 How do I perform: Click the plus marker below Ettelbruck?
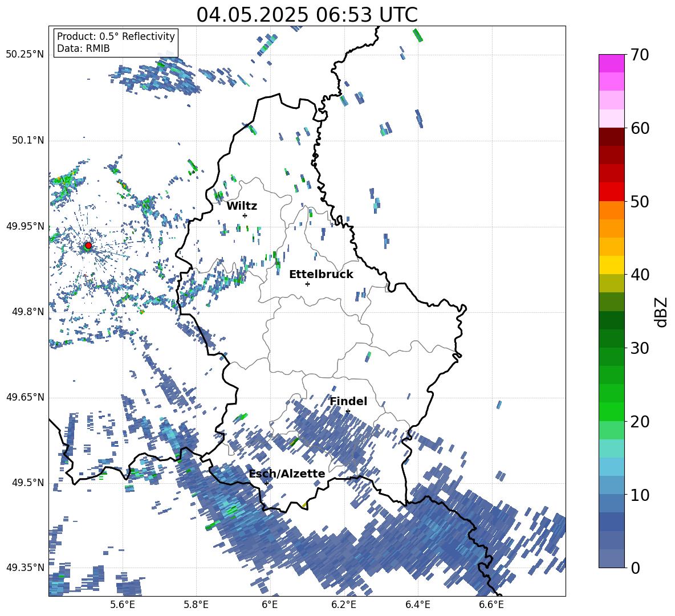click(307, 284)
